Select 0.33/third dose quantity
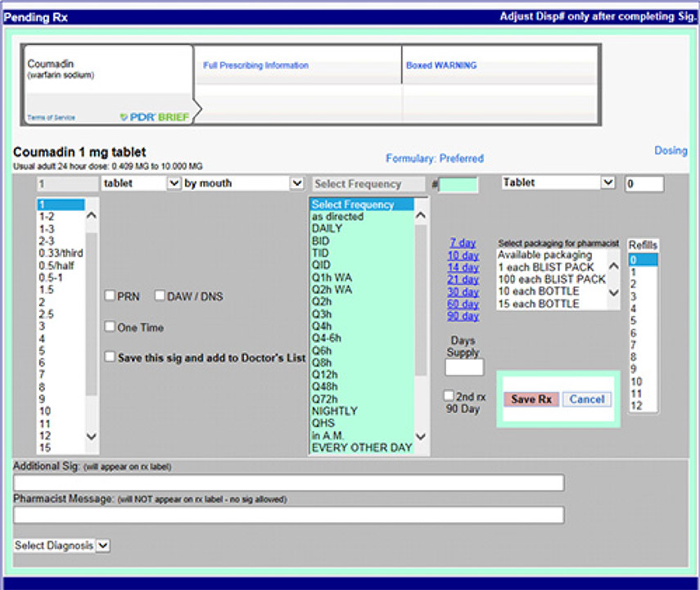 pyautogui.click(x=61, y=254)
